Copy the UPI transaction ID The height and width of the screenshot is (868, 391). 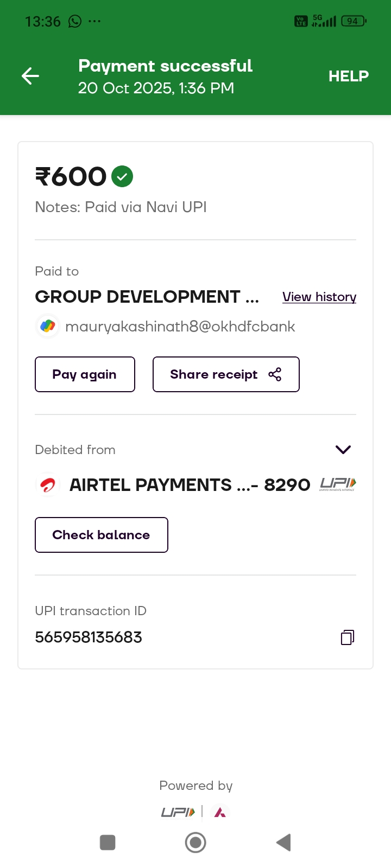pyautogui.click(x=348, y=637)
